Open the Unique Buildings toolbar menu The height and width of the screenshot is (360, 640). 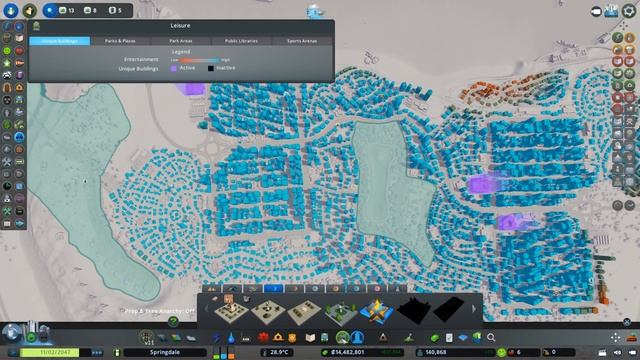[357, 338]
